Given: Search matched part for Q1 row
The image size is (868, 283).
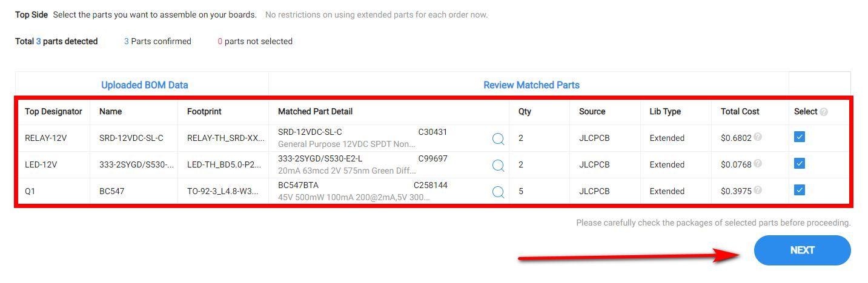Looking at the screenshot, I should [x=498, y=192].
